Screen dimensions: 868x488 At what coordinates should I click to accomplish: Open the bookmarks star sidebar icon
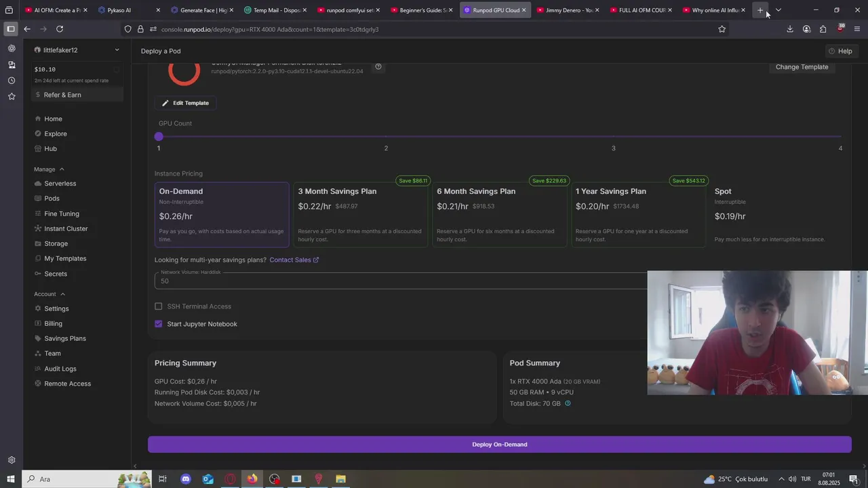[12, 97]
